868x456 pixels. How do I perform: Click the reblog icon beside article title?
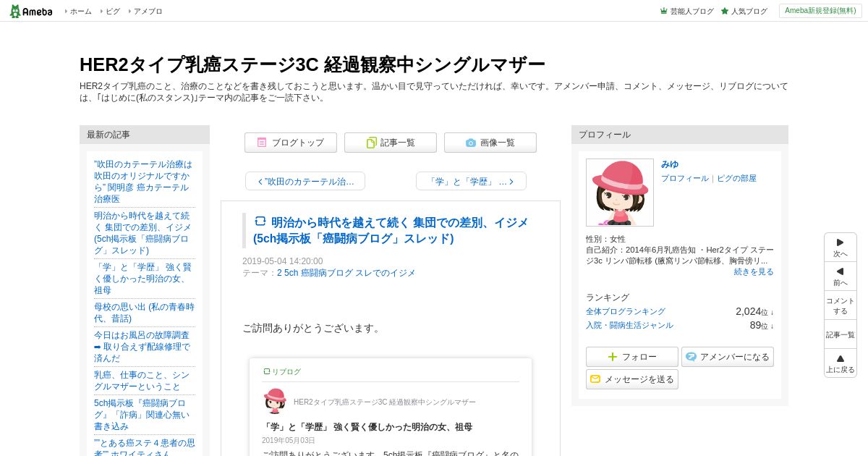260,221
